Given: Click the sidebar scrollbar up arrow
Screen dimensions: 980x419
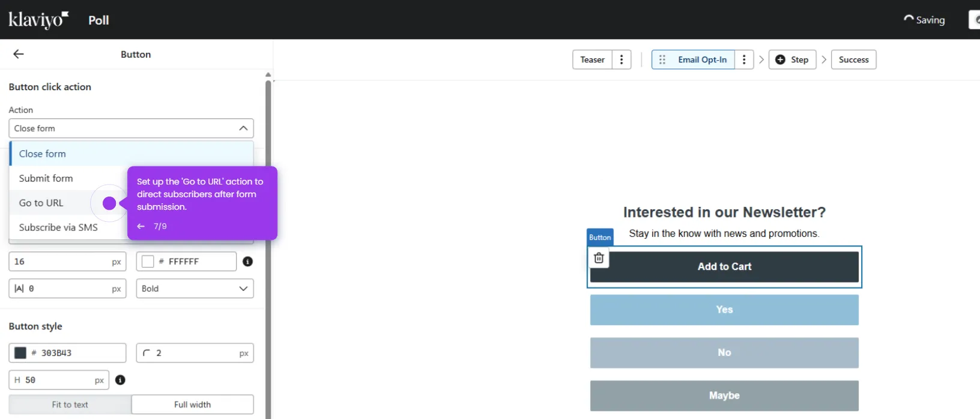Looking at the screenshot, I should click(x=268, y=75).
